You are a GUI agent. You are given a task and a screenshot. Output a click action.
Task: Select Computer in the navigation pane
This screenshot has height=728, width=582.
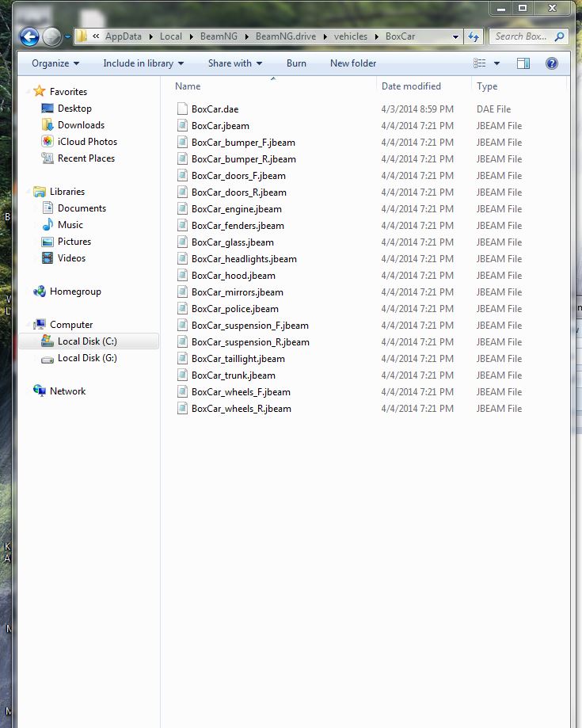pyautogui.click(x=71, y=325)
